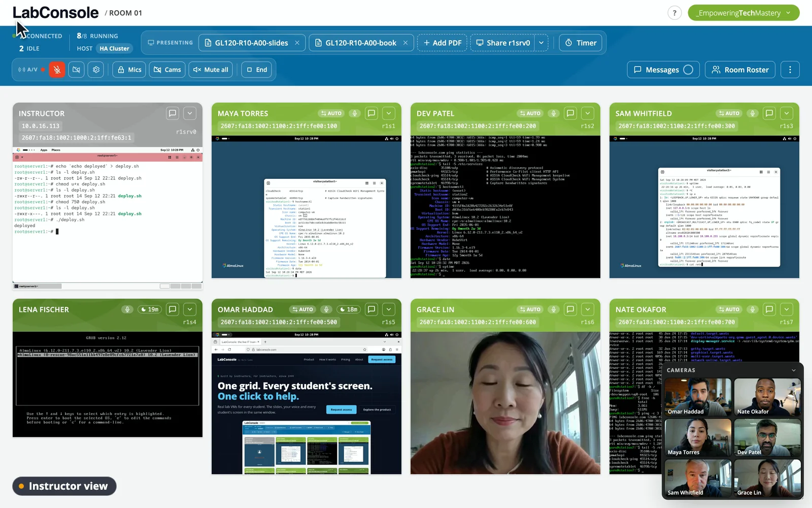
Task: Close the GL120-R10-A00-book tab
Action: (405, 43)
